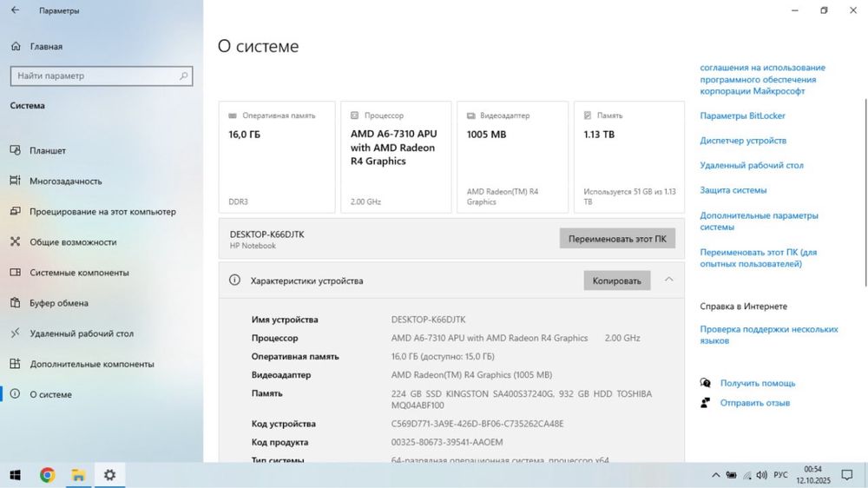Open the Windows Start menu
The height and width of the screenshot is (488, 868).
point(15,475)
